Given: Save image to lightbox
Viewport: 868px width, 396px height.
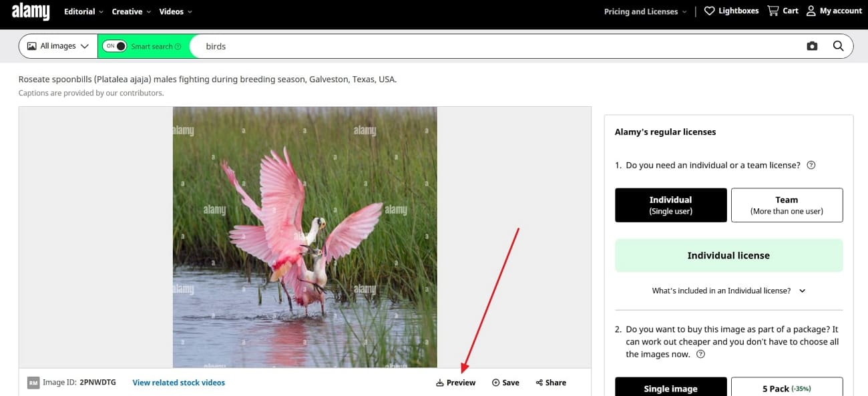Looking at the screenshot, I should 505,383.
